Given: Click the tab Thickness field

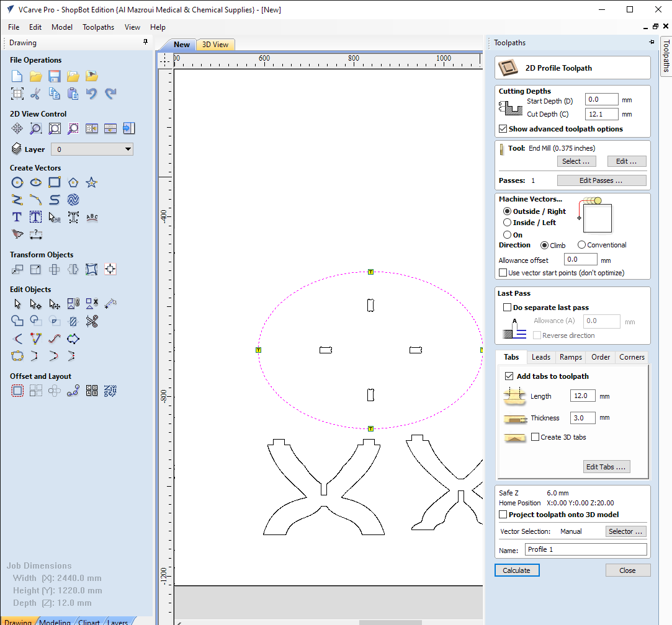Looking at the screenshot, I should [583, 418].
